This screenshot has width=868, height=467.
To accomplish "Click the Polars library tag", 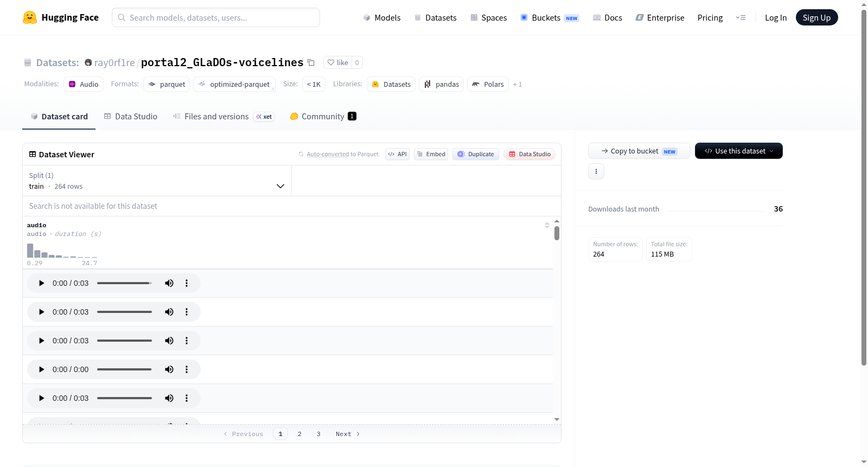I will 488,84.
